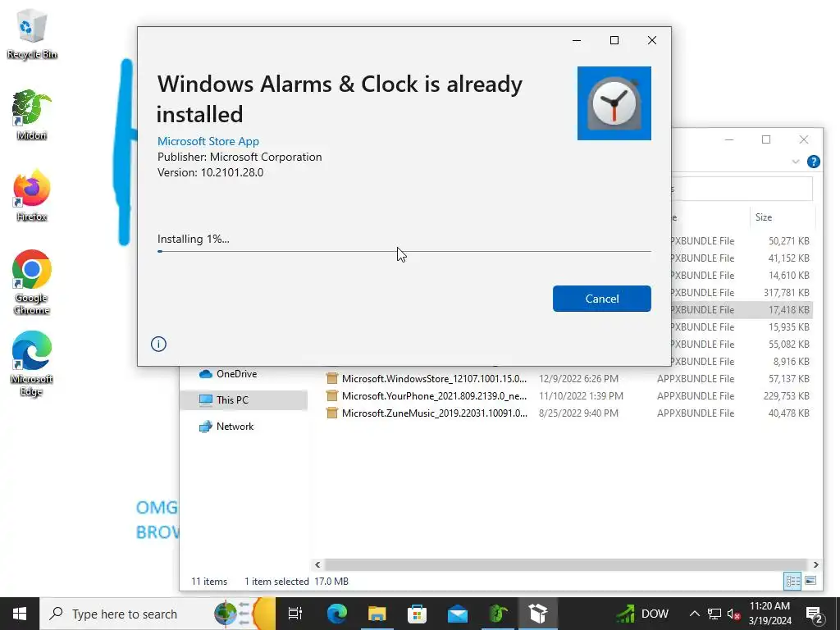Maximize the File Explorer window
Viewport: 840px width, 630px height.
coord(766,139)
